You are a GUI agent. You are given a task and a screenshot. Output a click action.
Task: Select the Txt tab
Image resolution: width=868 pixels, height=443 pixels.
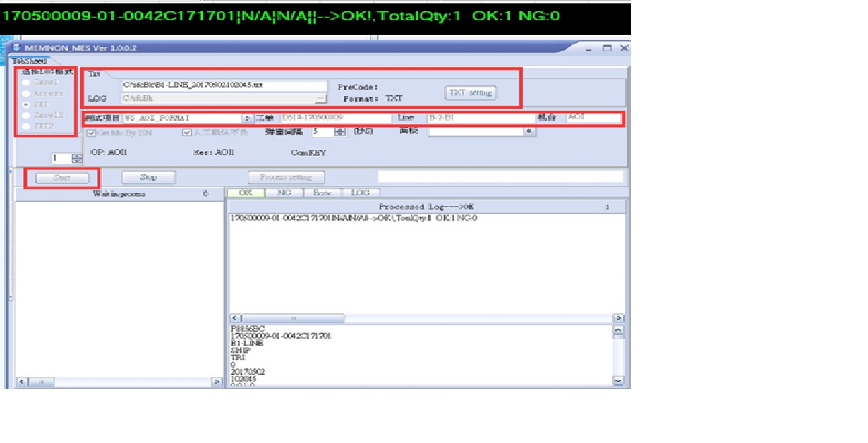coord(95,73)
